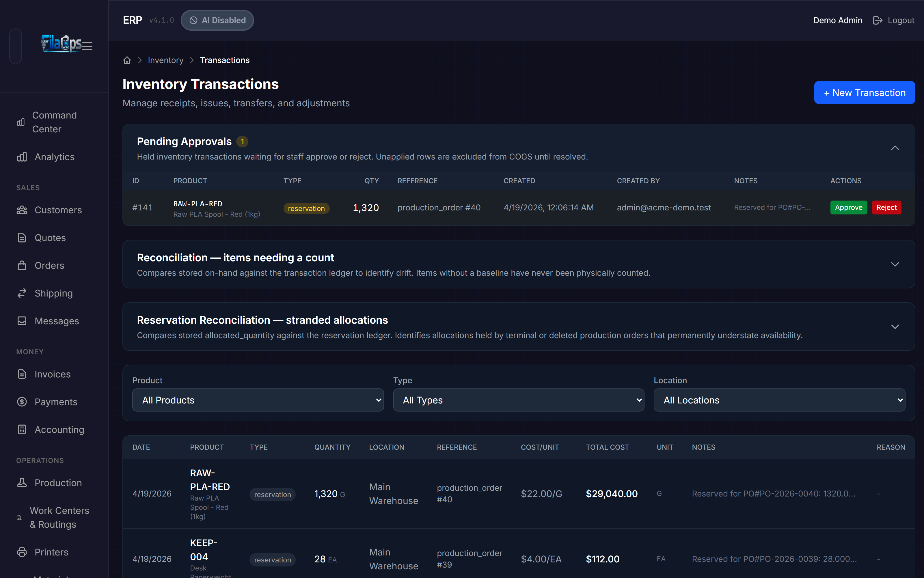Viewport: 924px width, 578px height.
Task: Click the Pending Approvals count badge 1
Action: 242,141
